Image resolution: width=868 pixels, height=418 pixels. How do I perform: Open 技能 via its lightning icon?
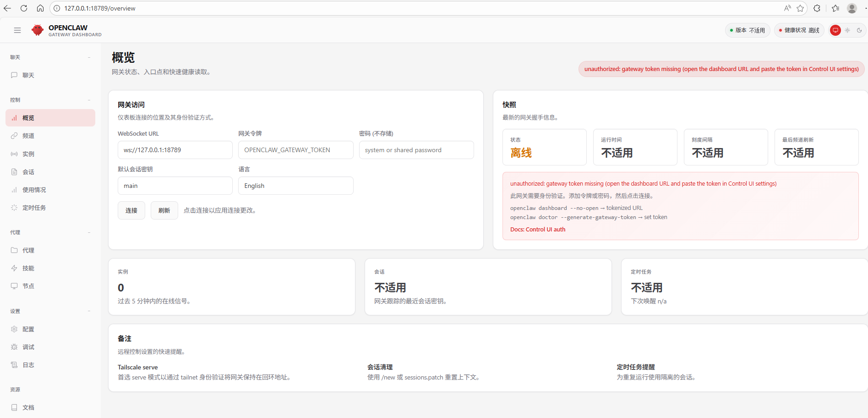(14, 268)
